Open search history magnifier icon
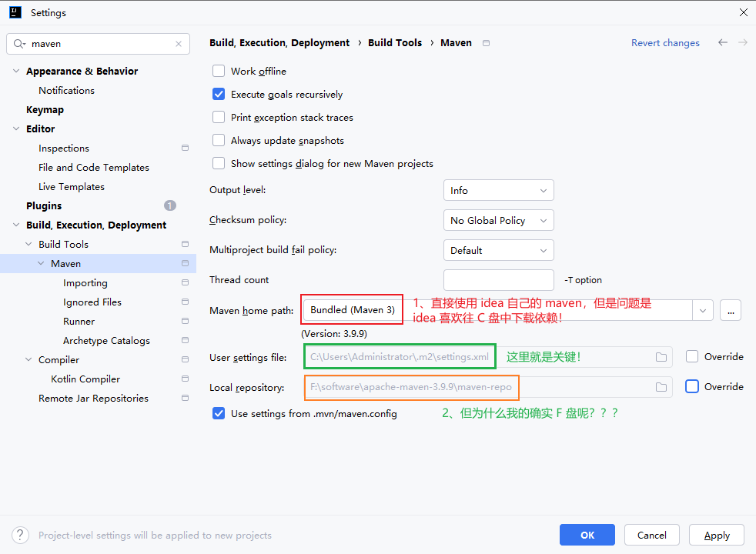This screenshot has width=756, height=554. coord(18,44)
